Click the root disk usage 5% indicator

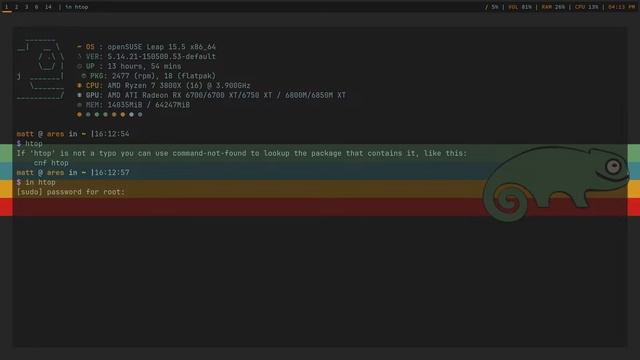(492, 7)
